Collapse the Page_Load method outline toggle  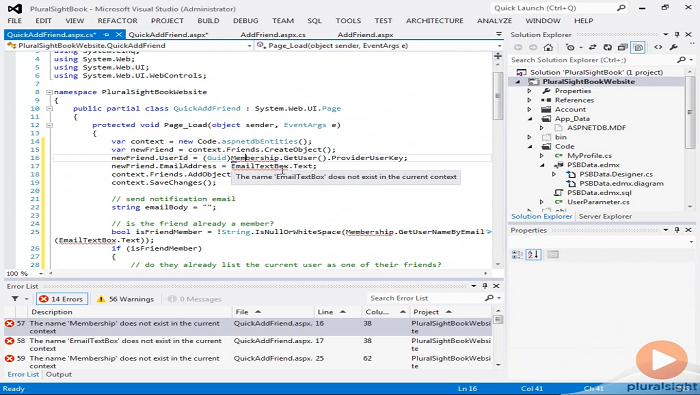coord(50,125)
